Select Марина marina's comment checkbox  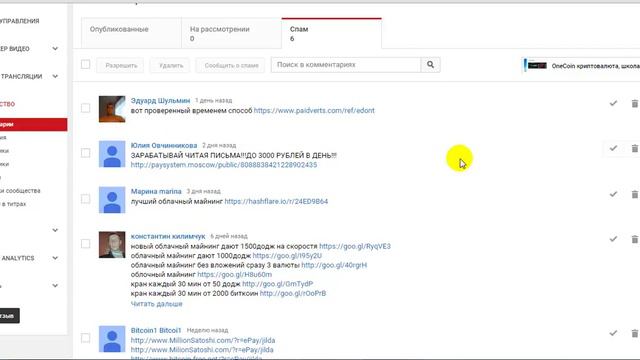[85, 199]
